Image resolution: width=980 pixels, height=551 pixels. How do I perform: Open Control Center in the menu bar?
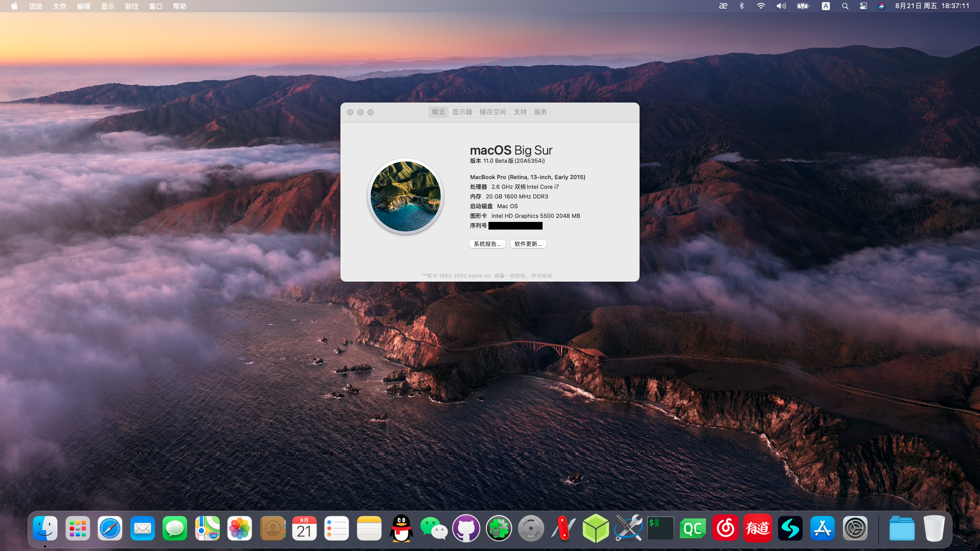point(864,6)
